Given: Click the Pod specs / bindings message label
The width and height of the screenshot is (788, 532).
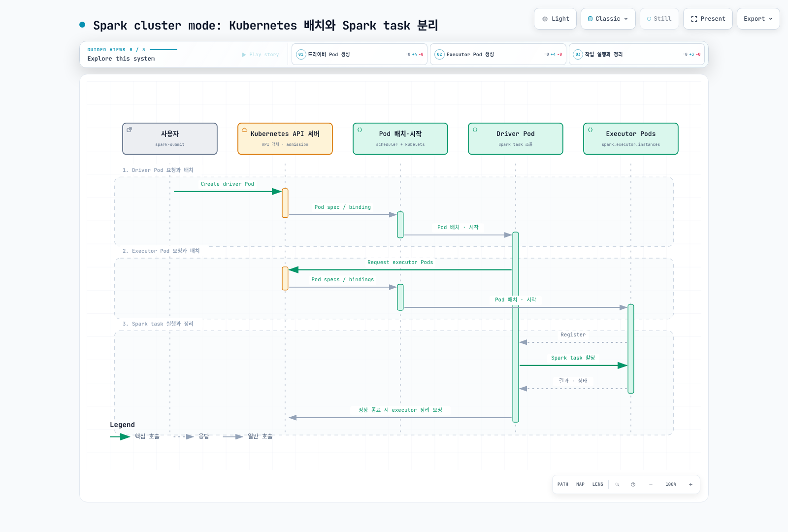Looking at the screenshot, I should 343,280.
